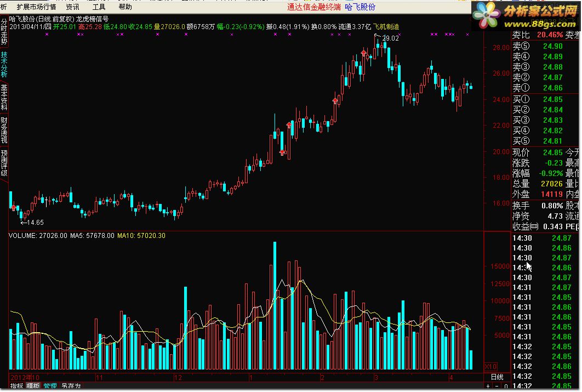Select the 模板 bottom tab

pyautogui.click(x=33, y=386)
